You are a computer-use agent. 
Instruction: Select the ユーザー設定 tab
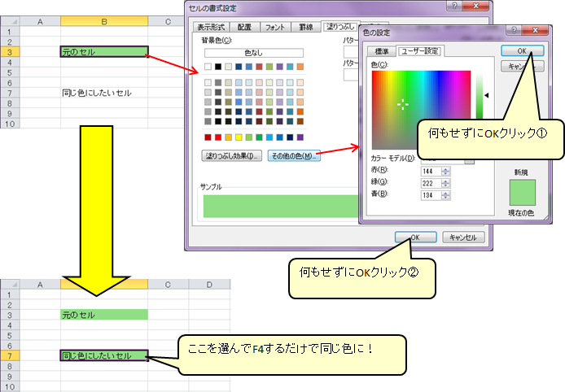coord(420,50)
